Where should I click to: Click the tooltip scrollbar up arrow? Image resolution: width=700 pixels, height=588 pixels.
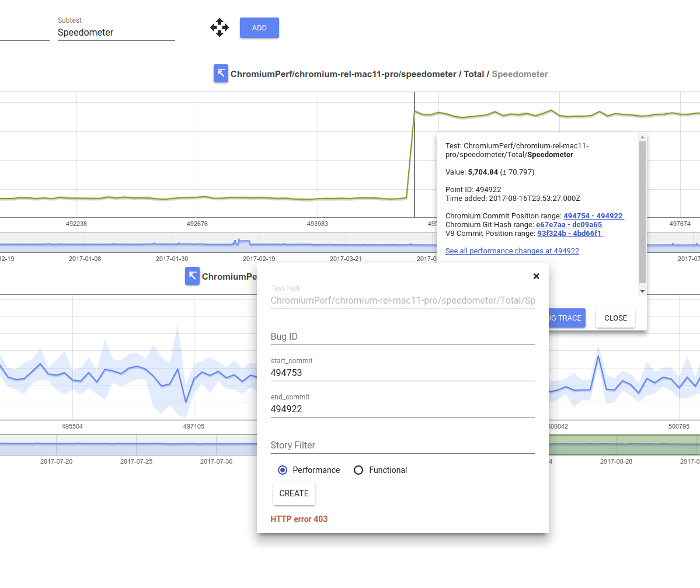642,138
